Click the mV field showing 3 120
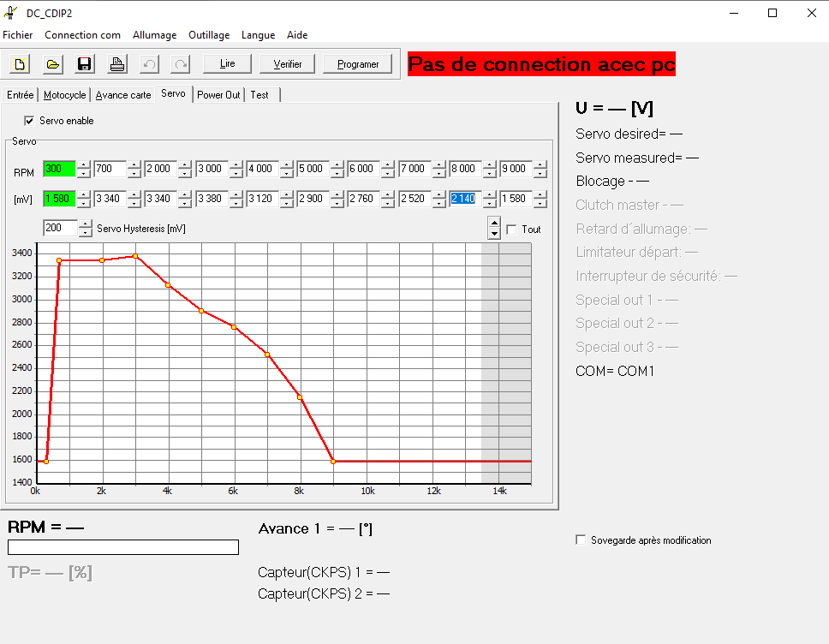The image size is (829, 644). 262,199
